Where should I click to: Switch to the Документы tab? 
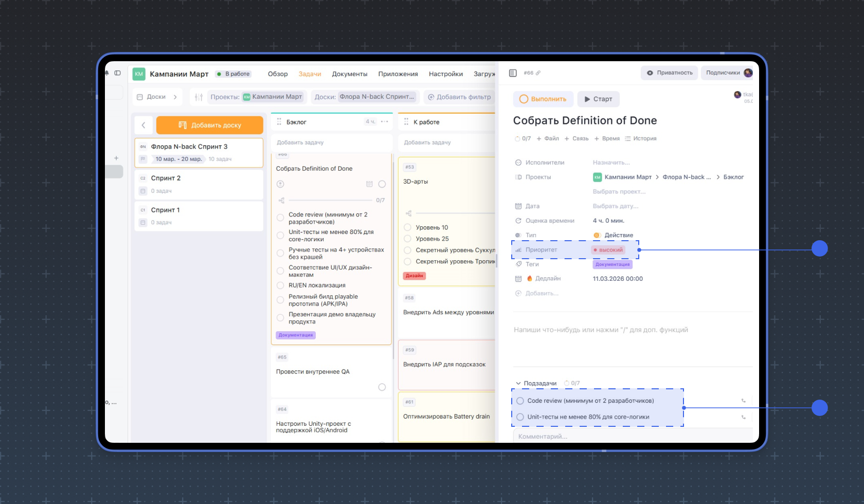(349, 74)
